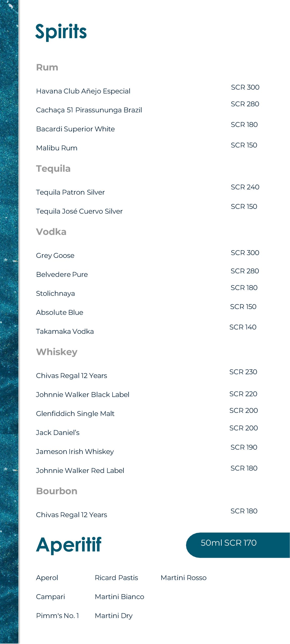
Task: Select Jameson Irish Whiskey entry
Action: tap(75, 452)
